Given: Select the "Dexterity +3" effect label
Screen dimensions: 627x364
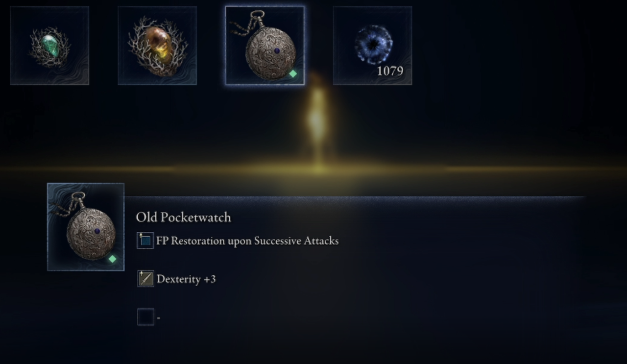Looking at the screenshot, I should coord(186,279).
